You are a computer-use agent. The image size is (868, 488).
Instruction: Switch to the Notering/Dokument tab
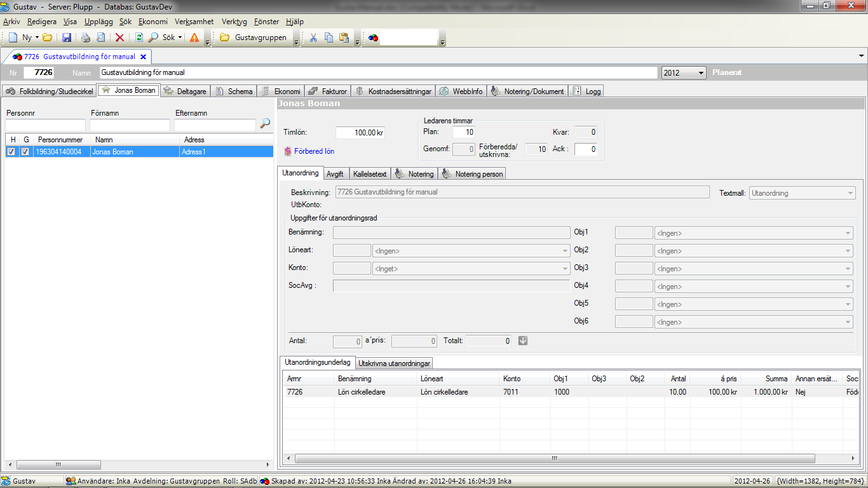[x=527, y=91]
